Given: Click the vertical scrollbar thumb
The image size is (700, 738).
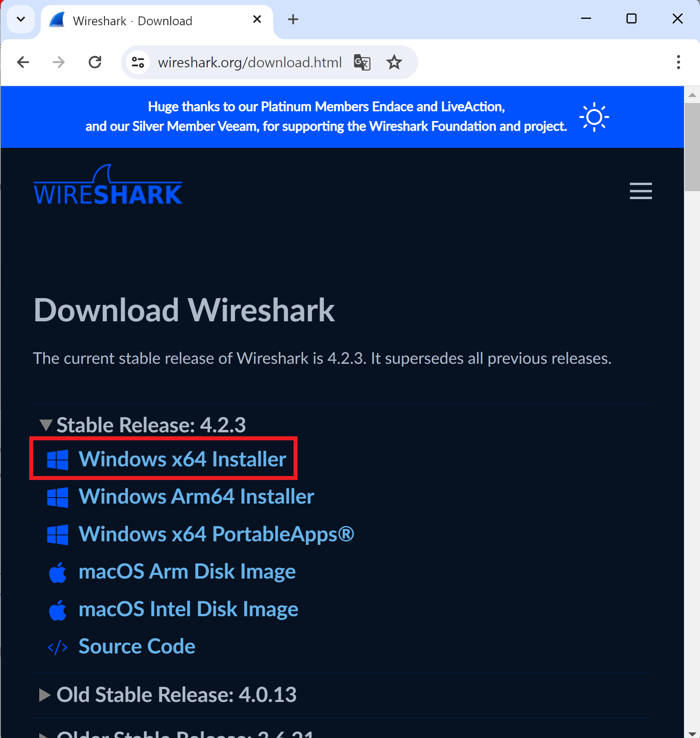Looking at the screenshot, I should pyautogui.click(x=692, y=147).
